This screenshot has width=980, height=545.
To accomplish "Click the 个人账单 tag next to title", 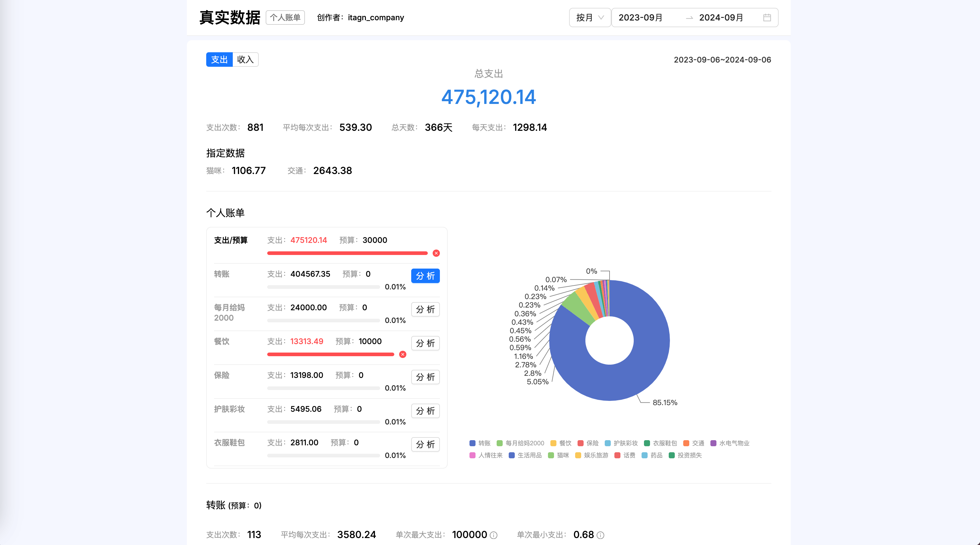I will (285, 18).
